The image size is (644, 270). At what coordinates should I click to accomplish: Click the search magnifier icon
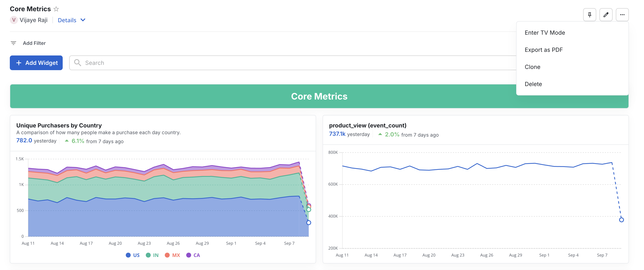pos(78,63)
